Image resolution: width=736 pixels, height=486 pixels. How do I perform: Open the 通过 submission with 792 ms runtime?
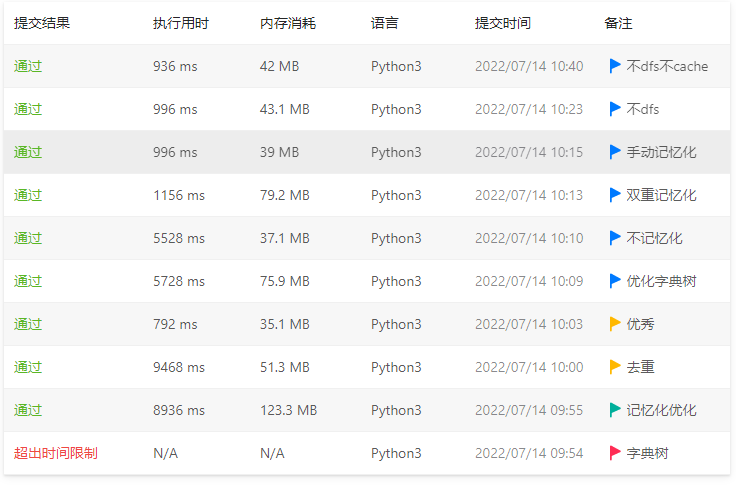coord(28,324)
